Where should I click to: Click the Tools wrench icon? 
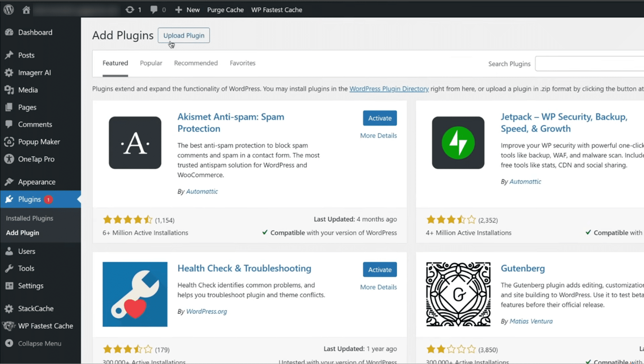[x=9, y=268]
